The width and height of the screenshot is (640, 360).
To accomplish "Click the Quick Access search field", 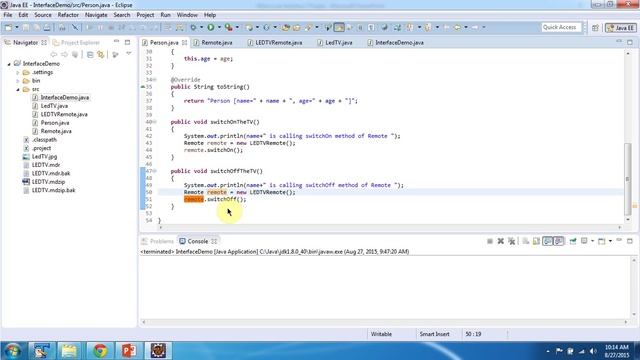I will point(560,27).
